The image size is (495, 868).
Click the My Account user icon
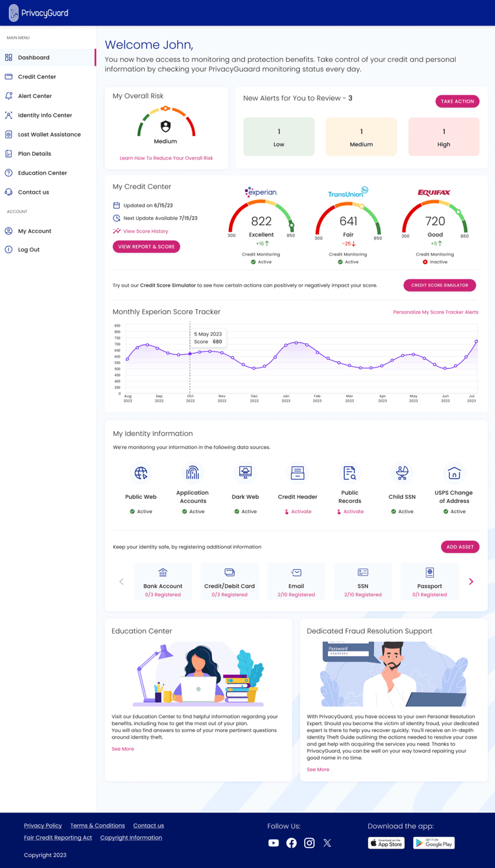(x=8, y=231)
